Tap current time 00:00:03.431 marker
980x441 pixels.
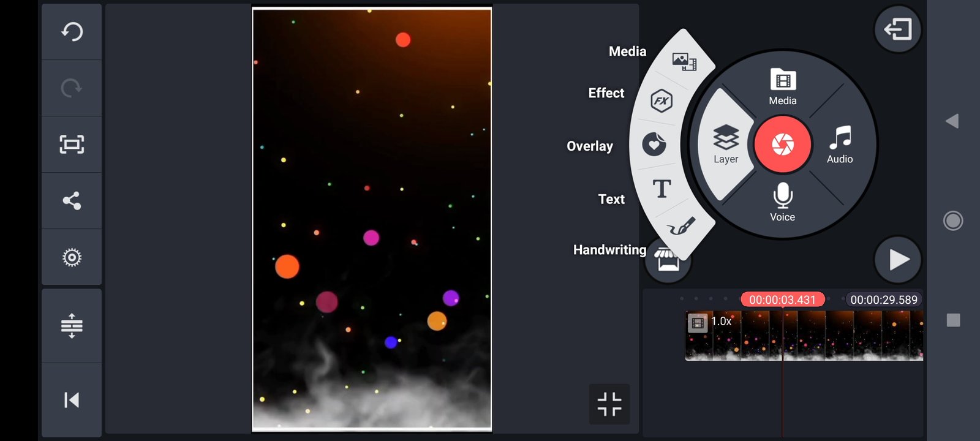(783, 300)
